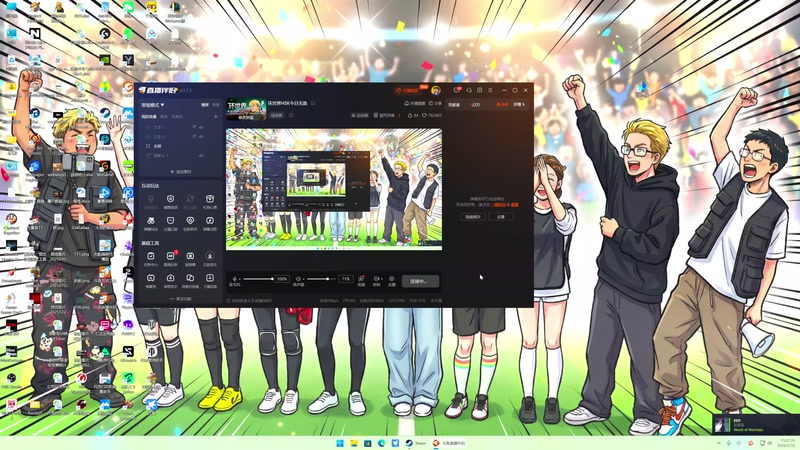Click the record icon in bottom bar
This screenshot has width=800, height=450.
pyautogui.click(x=376, y=279)
